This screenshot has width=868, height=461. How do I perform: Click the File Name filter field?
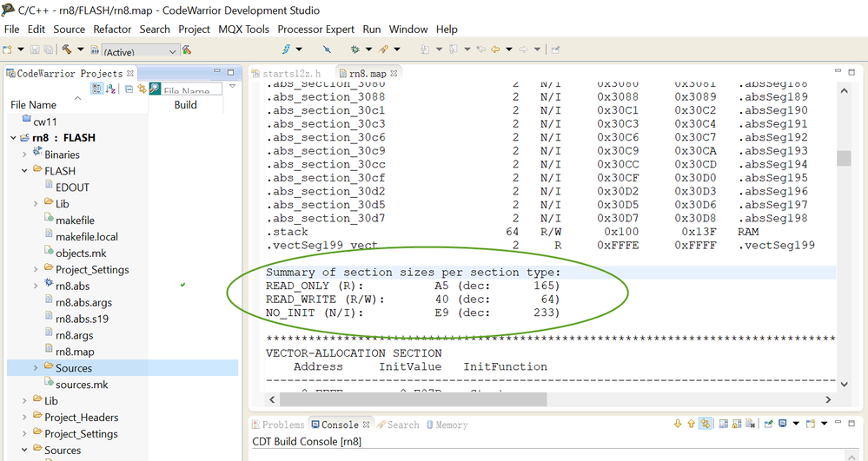pyautogui.click(x=191, y=89)
